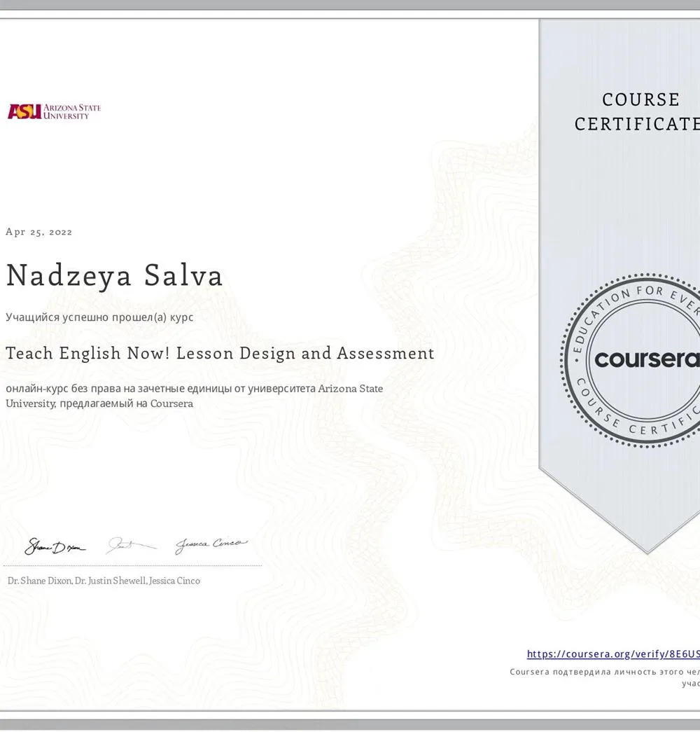Click the instructor names line 'Dr. Shane Dixon, Dr. Justin Shewell, Jessica Cinco'
700x732 pixels.
click(x=104, y=581)
